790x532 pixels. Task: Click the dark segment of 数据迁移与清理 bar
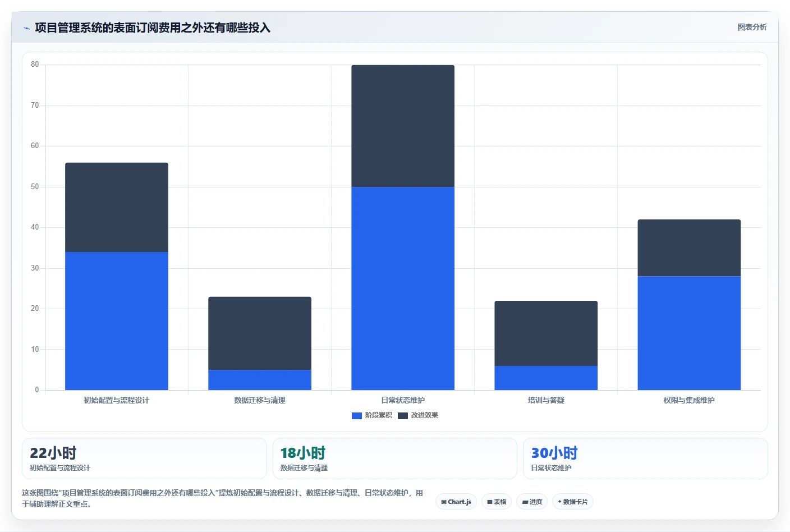(260, 333)
